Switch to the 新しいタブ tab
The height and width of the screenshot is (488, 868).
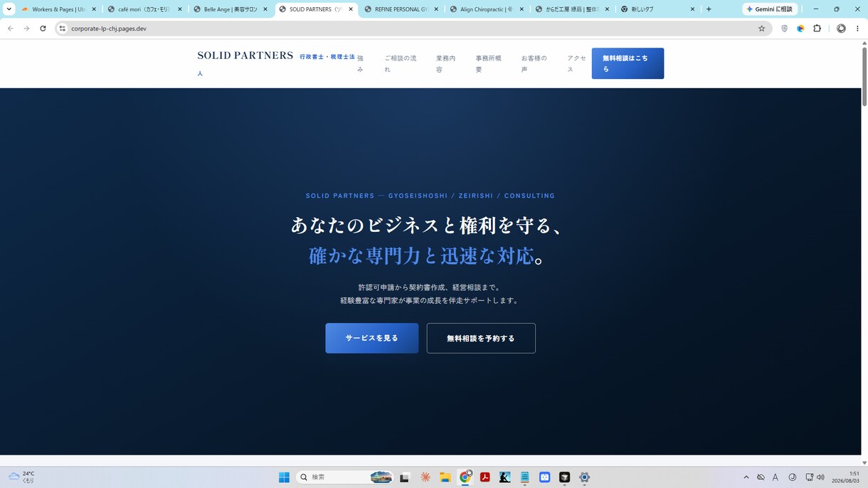click(657, 9)
